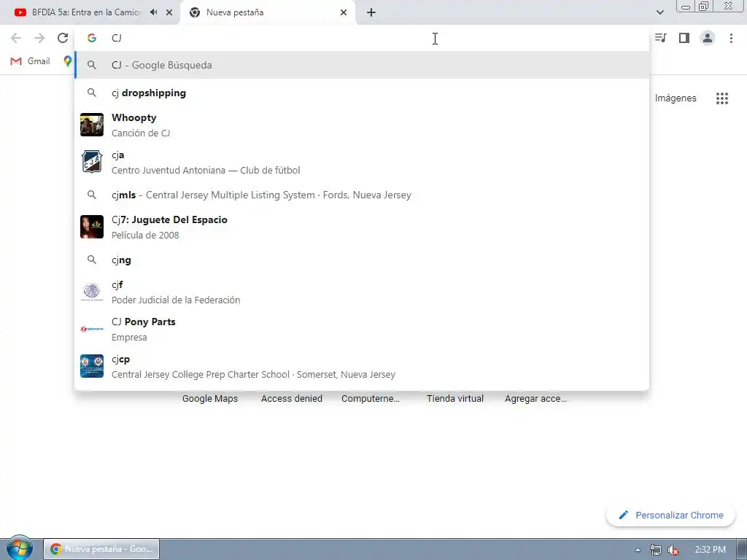Screen dimensions: 747x560
Task: Open the Chrome three-dot menu
Action: [x=731, y=38]
